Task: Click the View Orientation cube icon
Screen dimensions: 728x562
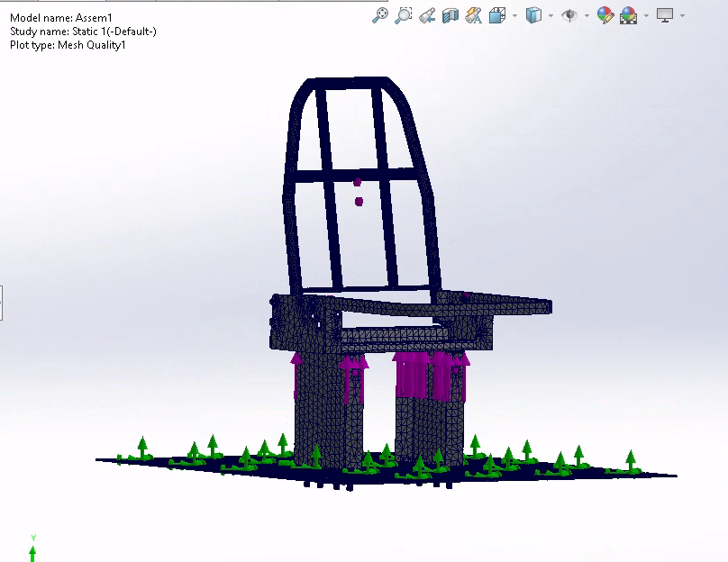Action: pyautogui.click(x=496, y=15)
